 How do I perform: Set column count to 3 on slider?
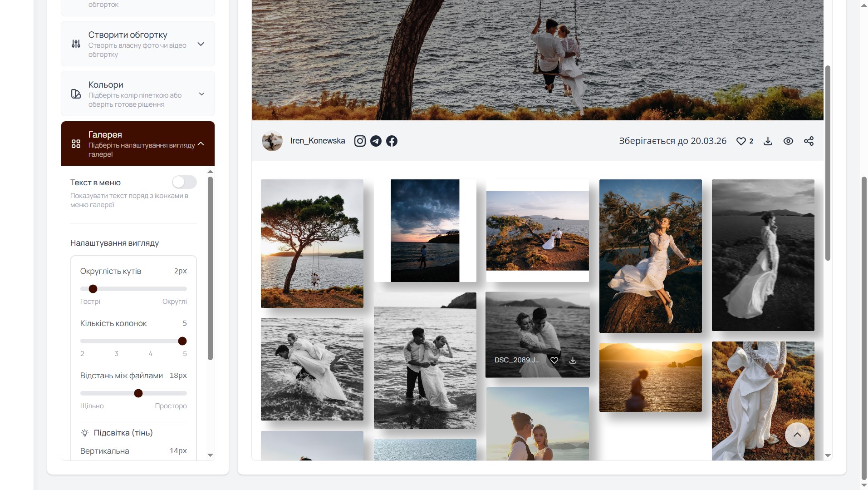[x=116, y=341]
